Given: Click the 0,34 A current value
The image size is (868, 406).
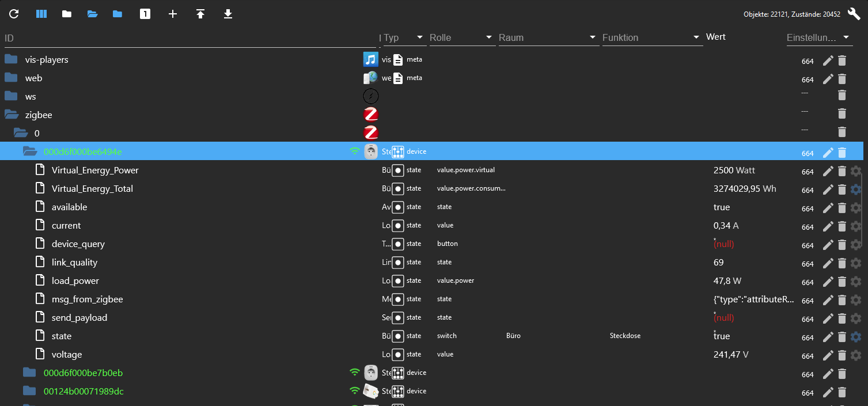Looking at the screenshot, I should point(726,226).
